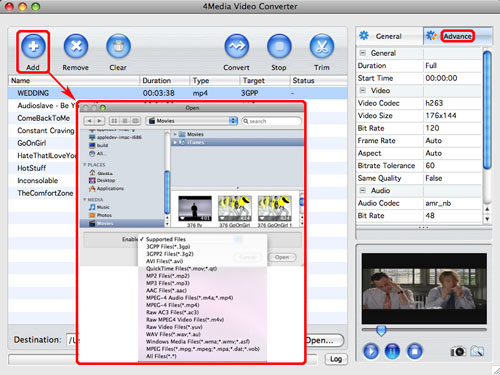Click the Audio Codec value amr_nb
Image resolution: width=500 pixels, height=375 pixels.
pyautogui.click(x=438, y=203)
